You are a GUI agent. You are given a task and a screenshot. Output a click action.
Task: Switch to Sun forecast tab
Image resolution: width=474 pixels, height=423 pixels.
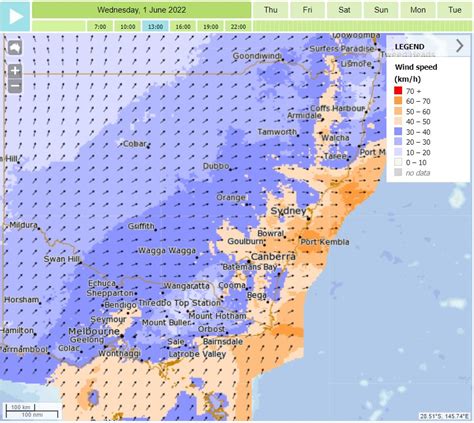(381, 10)
